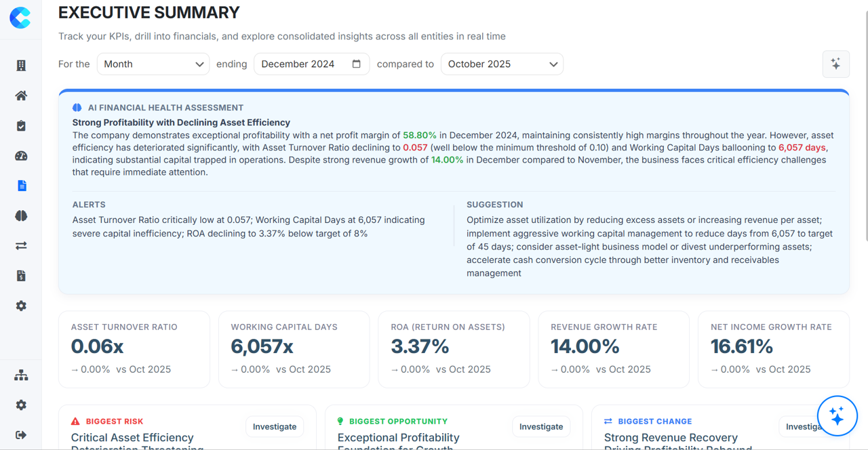Click Investigate on the Biggest Risk card
Image resolution: width=868 pixels, height=450 pixels.
pos(275,427)
